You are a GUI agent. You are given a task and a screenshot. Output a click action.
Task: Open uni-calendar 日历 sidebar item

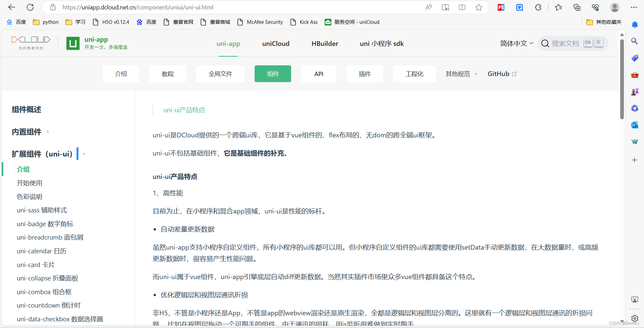(x=42, y=251)
